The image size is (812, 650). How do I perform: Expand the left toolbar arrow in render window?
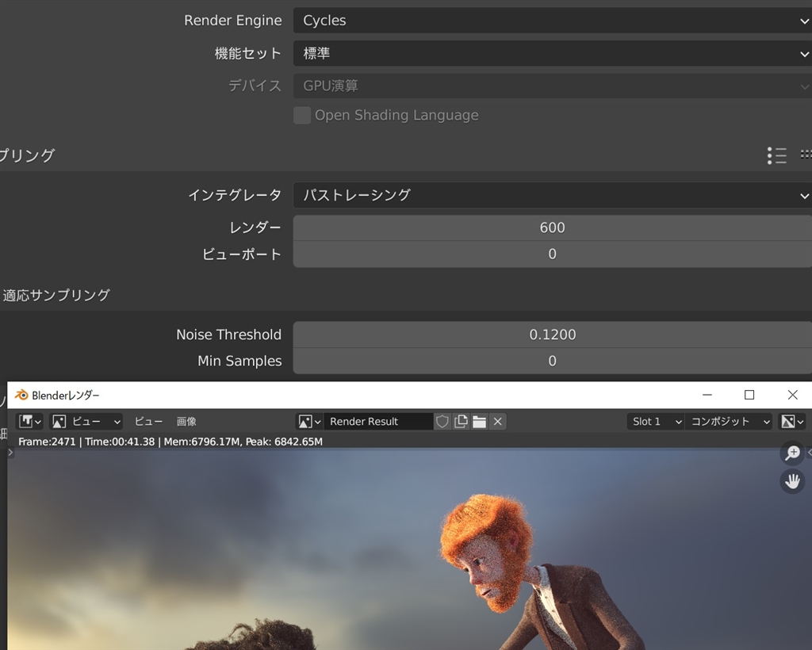point(10,453)
